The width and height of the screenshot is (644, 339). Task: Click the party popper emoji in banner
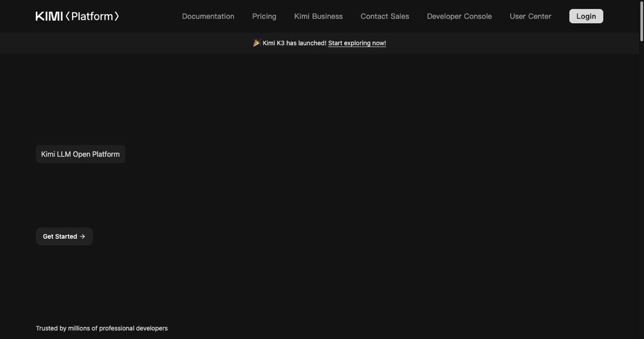tap(257, 43)
